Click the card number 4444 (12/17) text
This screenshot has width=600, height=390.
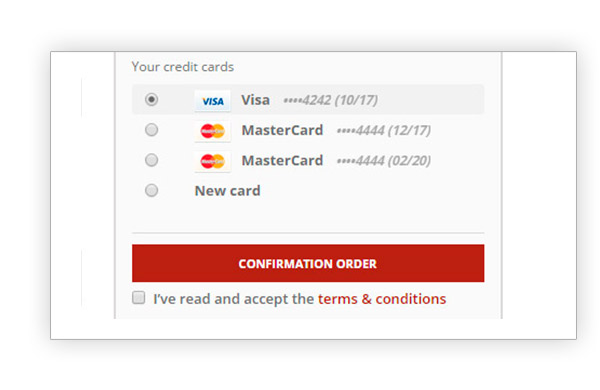click(384, 131)
